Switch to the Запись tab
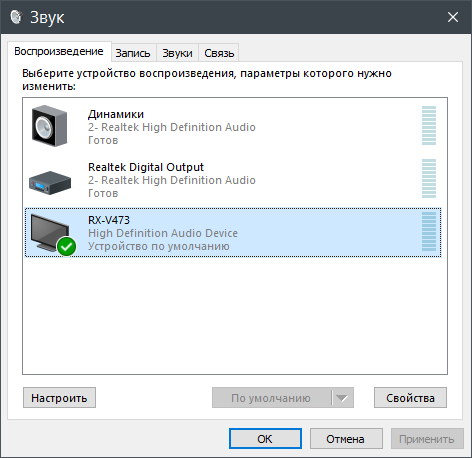This screenshot has height=458, width=472. (133, 53)
